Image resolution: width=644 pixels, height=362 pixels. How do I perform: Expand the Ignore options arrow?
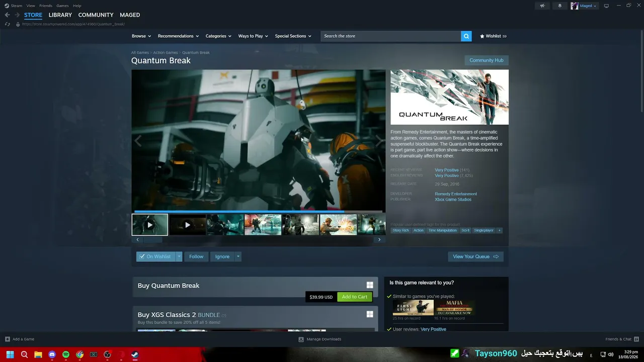point(238,256)
